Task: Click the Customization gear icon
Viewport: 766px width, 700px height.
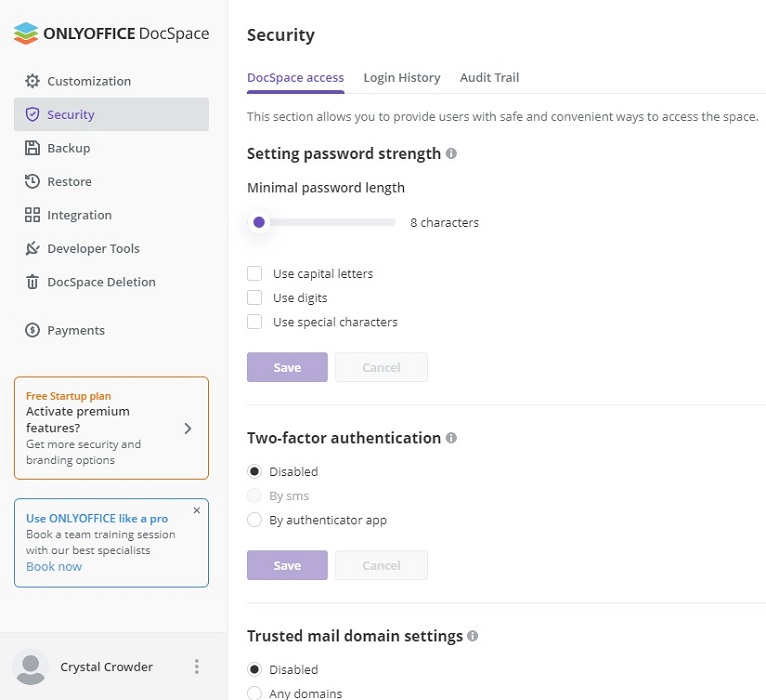Action: [x=32, y=81]
